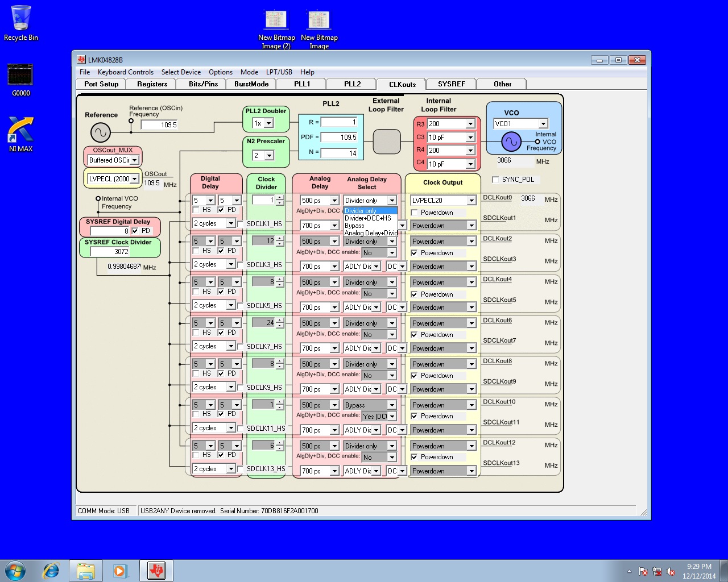Open the Recycle Bin desktop icon
This screenshot has width=728, height=582.
(21, 23)
